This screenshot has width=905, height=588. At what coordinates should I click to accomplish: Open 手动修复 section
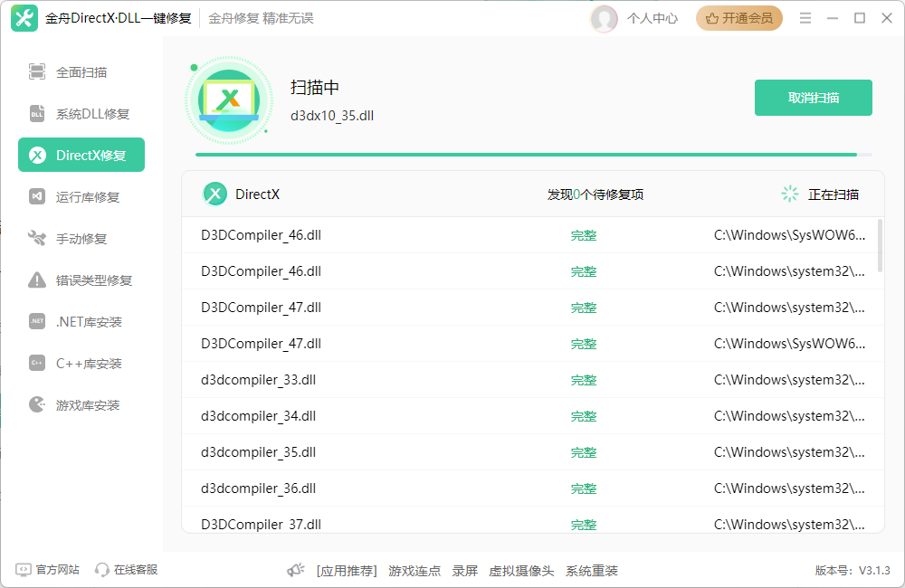click(81, 238)
